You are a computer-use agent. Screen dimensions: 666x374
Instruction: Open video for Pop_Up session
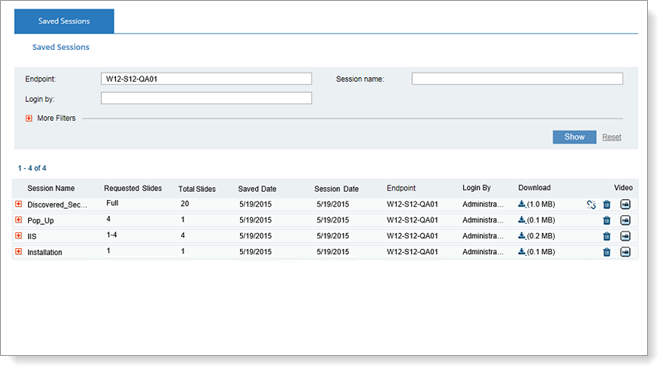(625, 220)
